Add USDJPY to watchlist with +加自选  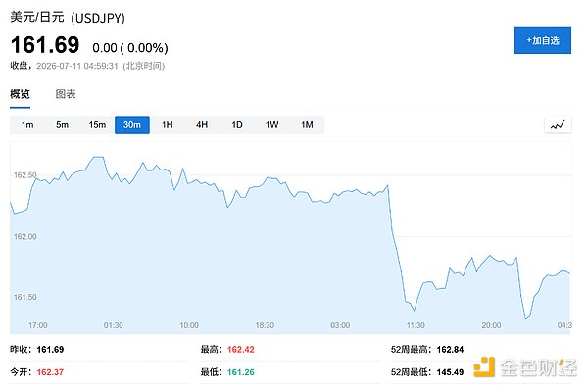543,40
